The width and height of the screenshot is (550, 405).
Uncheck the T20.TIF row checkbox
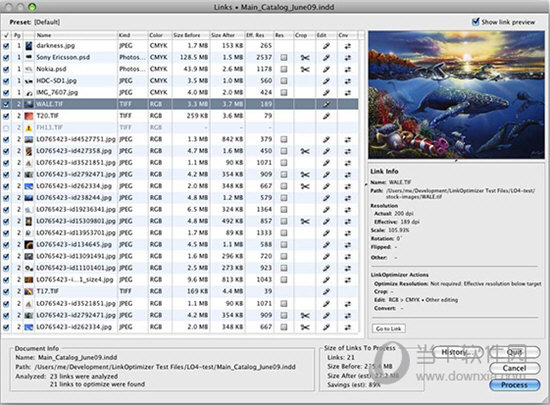[x=6, y=116]
